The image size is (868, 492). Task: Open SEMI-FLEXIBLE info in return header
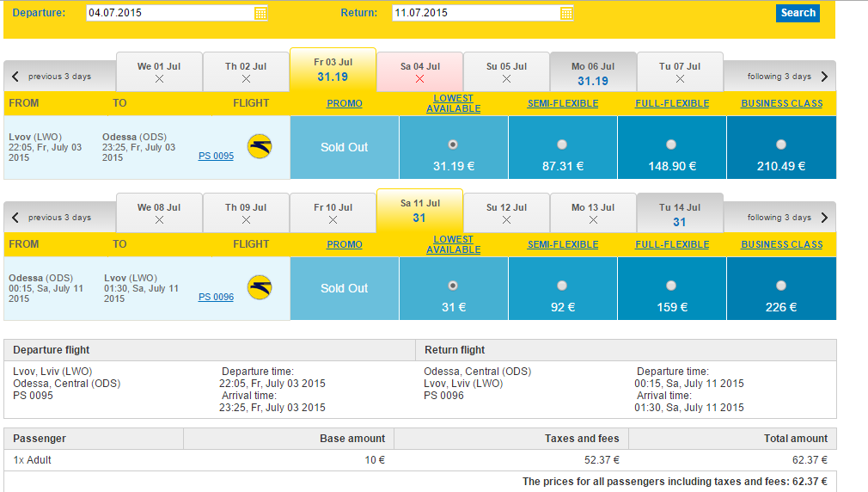pyautogui.click(x=562, y=244)
